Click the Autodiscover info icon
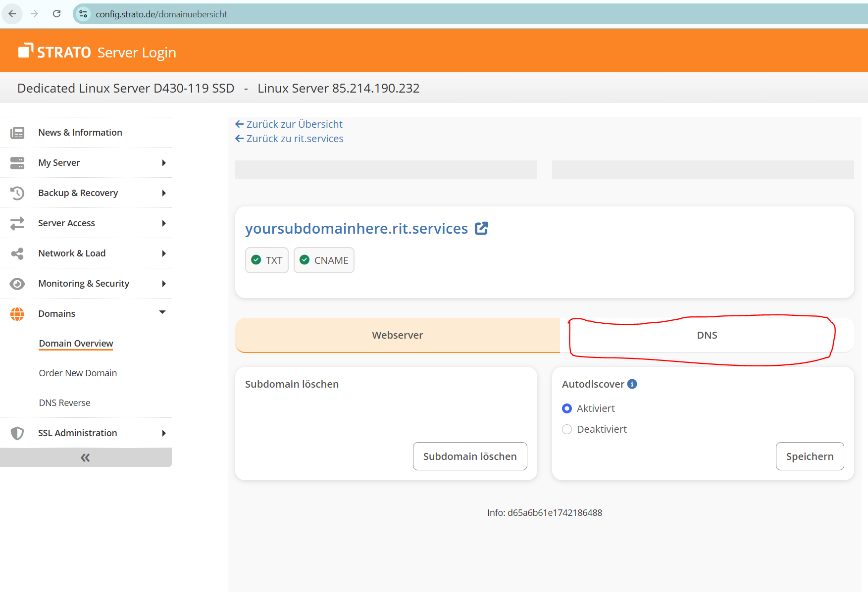Image resolution: width=868 pixels, height=605 pixels. (x=632, y=384)
